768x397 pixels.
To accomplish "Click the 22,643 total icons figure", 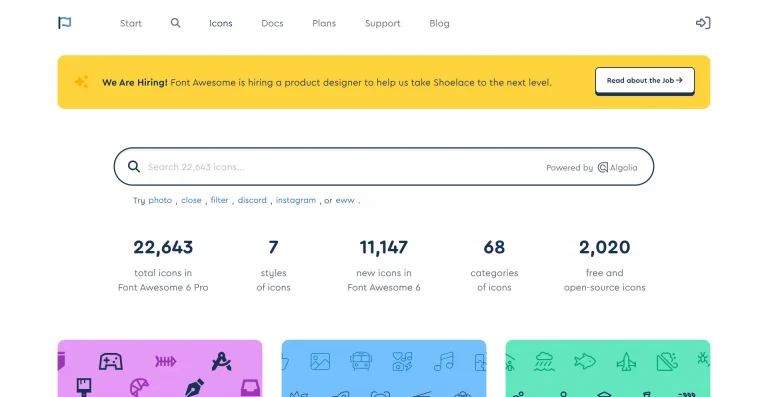I will coord(163,247).
